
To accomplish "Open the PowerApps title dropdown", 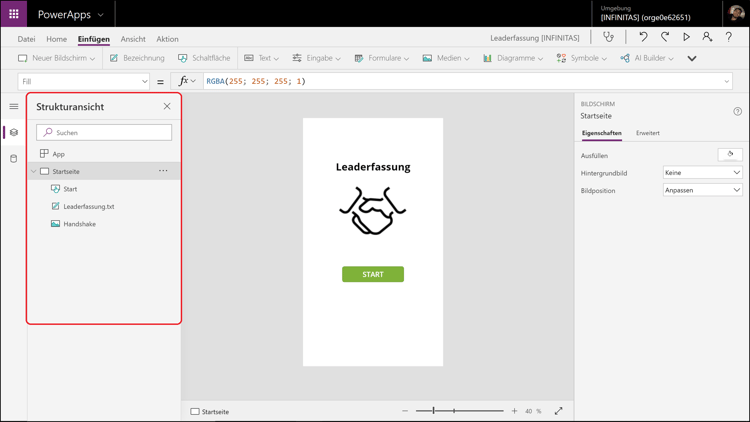I will point(71,14).
